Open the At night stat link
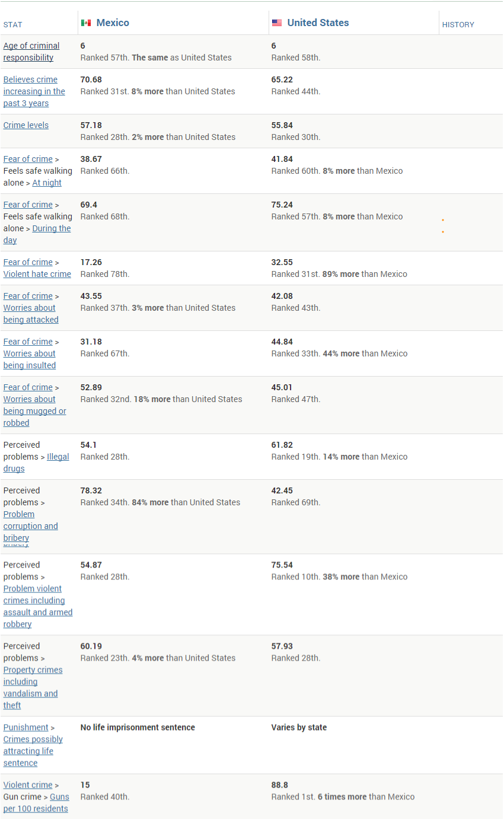Screen dimensions: 504x819 click(47, 183)
